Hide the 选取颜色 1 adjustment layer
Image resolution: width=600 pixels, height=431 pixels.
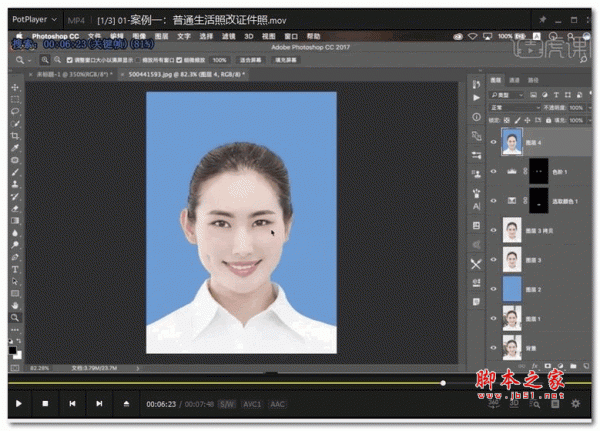493,201
